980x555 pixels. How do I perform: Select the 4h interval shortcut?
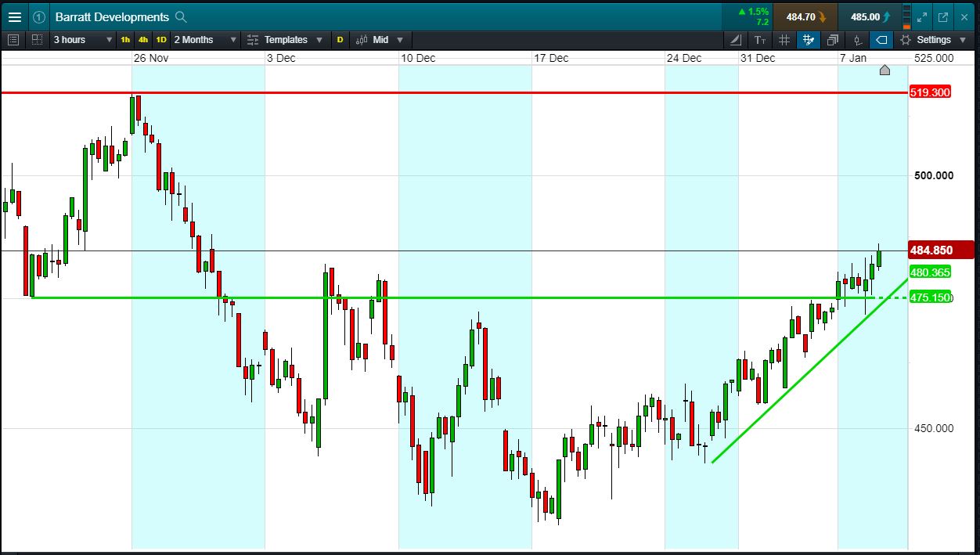(143, 39)
